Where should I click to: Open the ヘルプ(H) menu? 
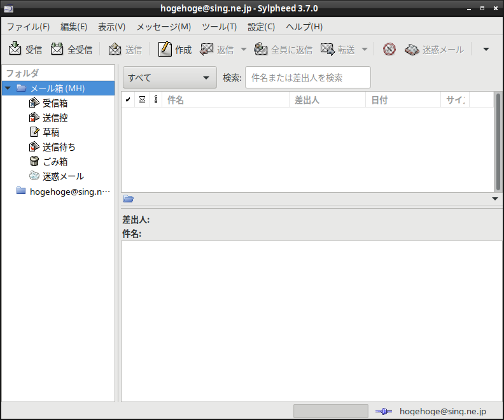tap(304, 27)
